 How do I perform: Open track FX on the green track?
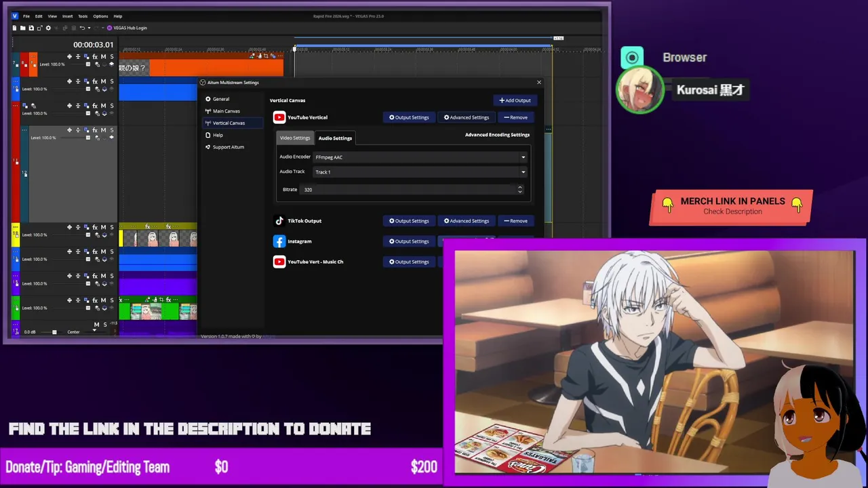95,300
